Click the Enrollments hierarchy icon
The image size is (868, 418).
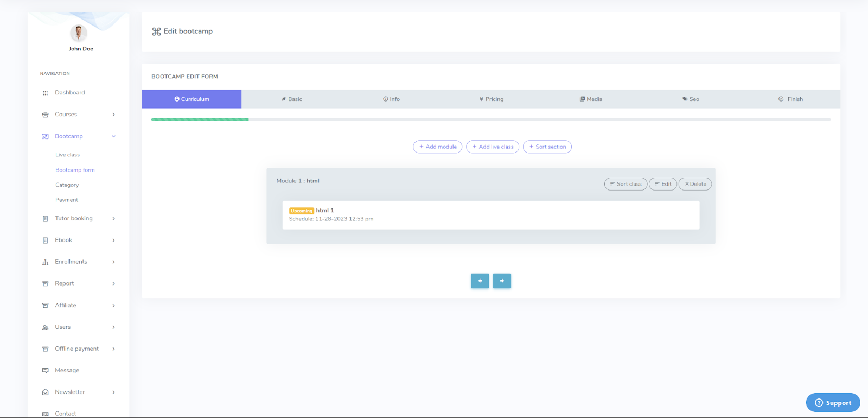(45, 262)
